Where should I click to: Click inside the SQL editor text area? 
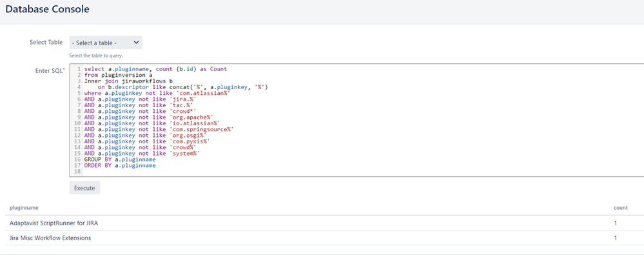pos(356,120)
